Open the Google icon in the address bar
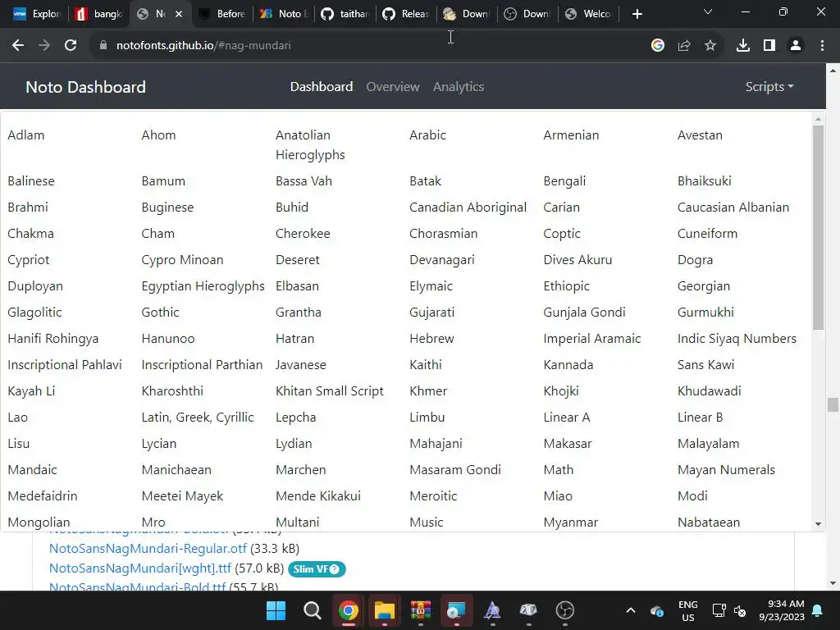 [657, 46]
